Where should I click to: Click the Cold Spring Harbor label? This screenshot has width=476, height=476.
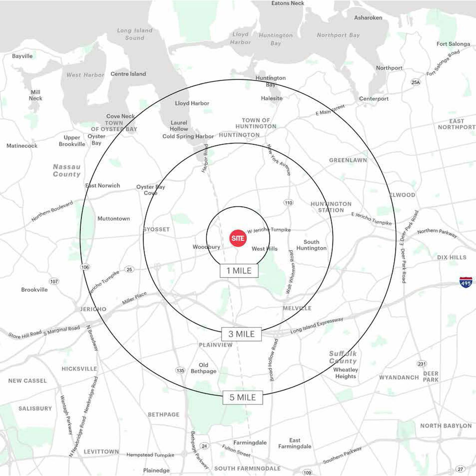188,136
